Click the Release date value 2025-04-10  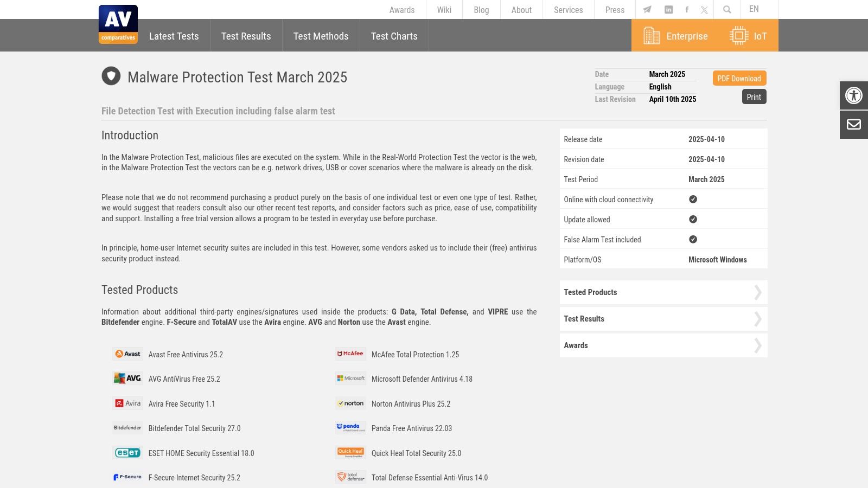(x=706, y=139)
